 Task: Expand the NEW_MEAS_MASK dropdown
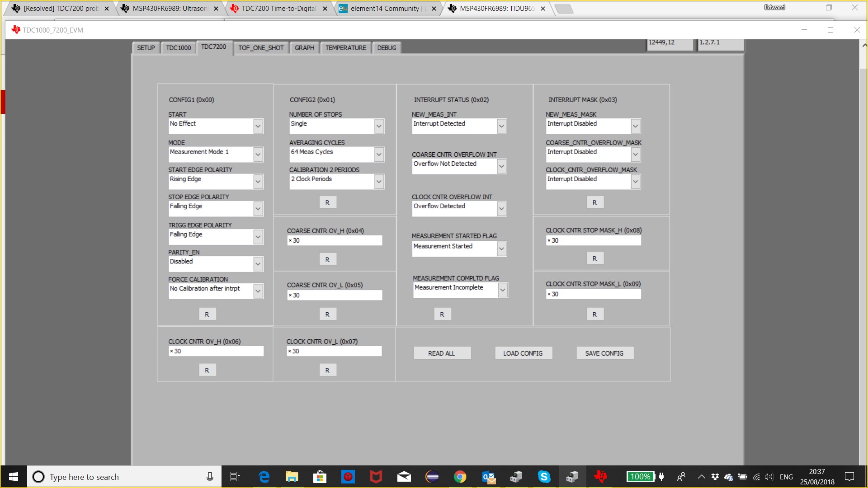click(635, 127)
